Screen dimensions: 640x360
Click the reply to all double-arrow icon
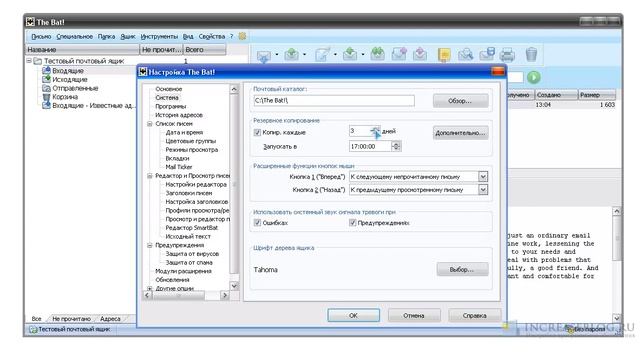(378, 54)
